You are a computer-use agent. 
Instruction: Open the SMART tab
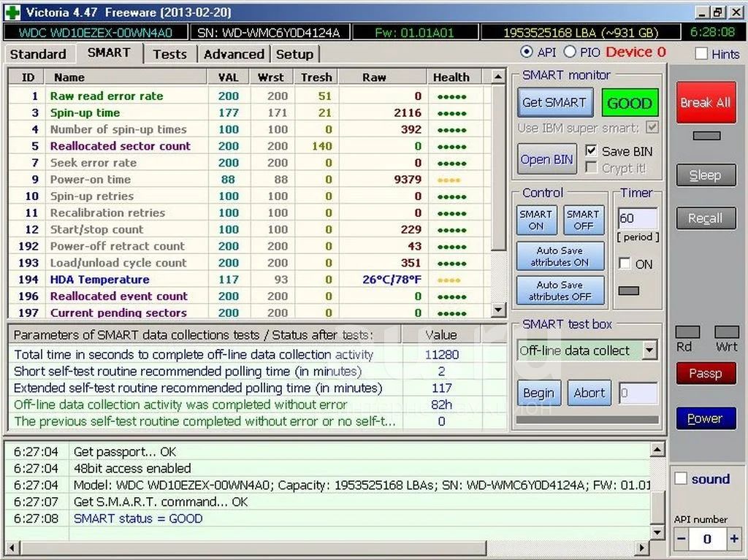click(x=109, y=53)
